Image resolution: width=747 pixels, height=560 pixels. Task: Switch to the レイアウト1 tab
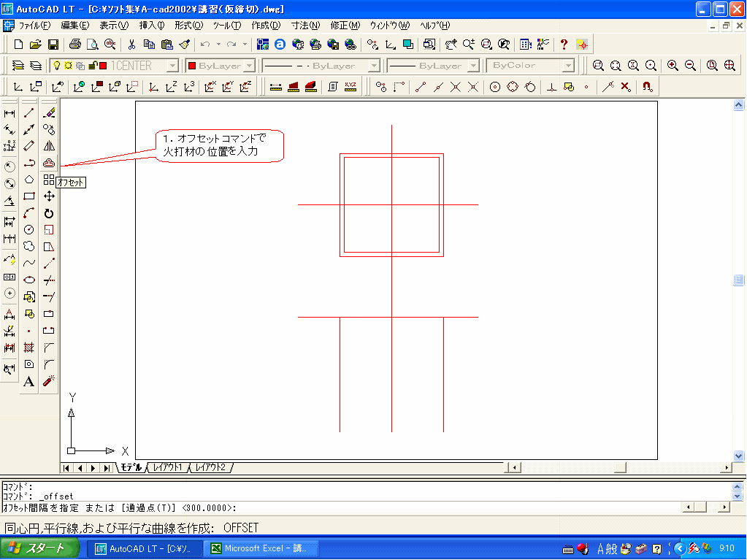[x=167, y=467]
